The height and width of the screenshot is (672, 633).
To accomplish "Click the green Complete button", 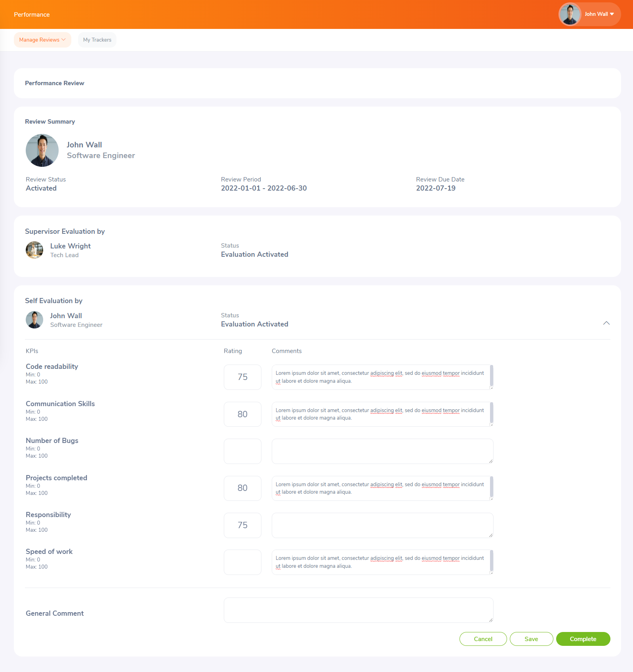I will (x=583, y=639).
